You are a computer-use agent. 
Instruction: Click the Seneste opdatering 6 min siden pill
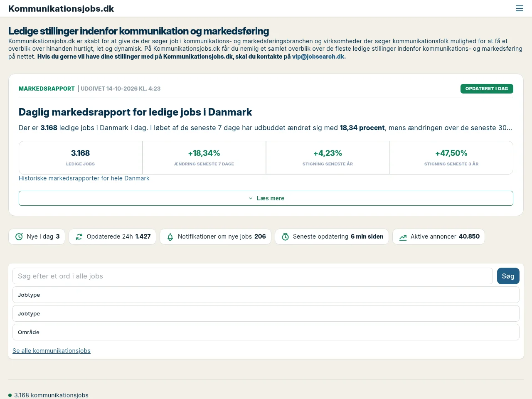click(x=332, y=236)
